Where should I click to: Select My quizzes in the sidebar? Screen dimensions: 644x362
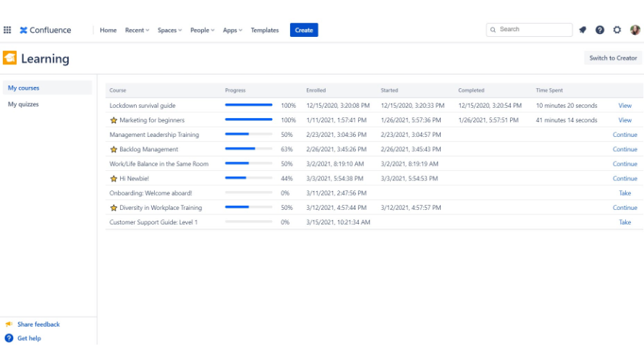click(x=23, y=104)
